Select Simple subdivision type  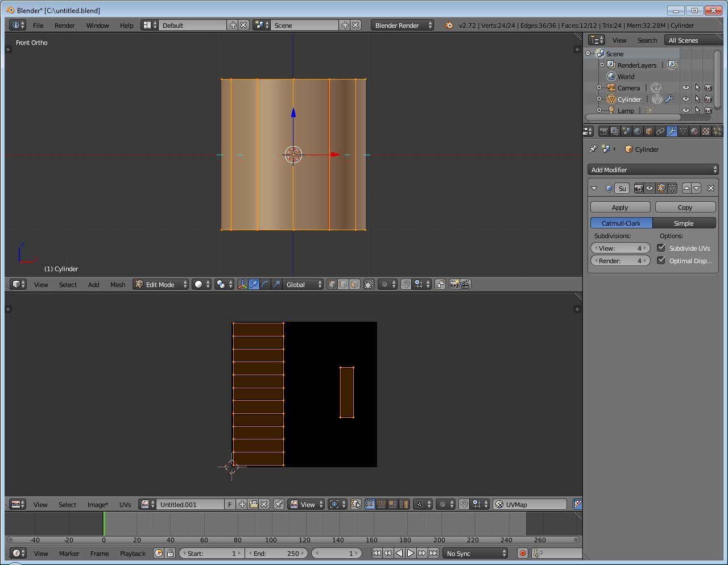pyautogui.click(x=684, y=223)
